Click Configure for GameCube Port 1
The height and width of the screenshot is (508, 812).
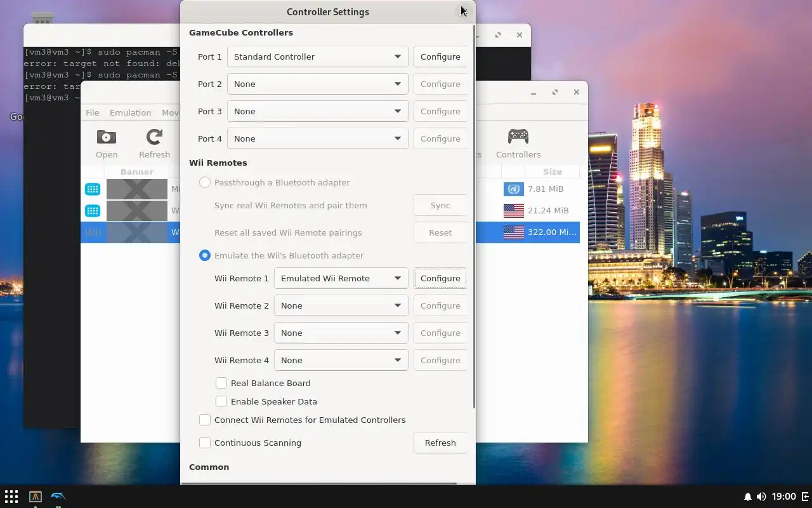pyautogui.click(x=440, y=57)
